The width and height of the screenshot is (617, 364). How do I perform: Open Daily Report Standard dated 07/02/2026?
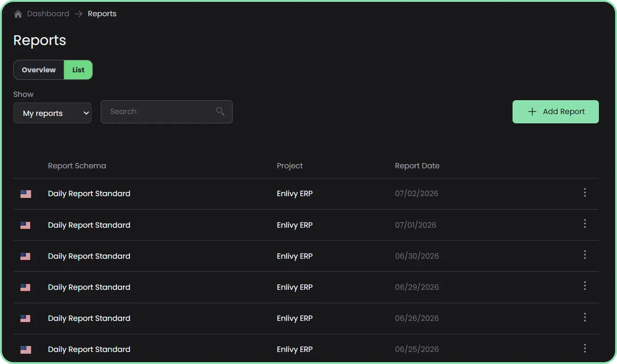[89, 193]
